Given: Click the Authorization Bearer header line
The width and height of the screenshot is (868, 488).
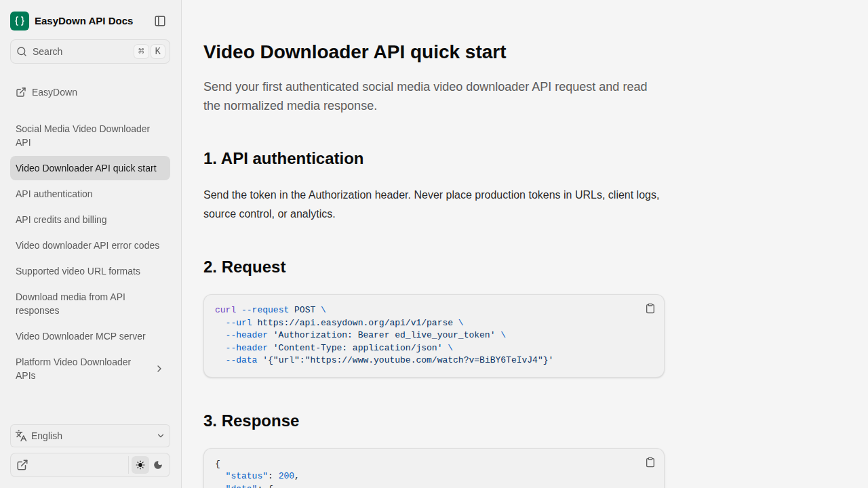Looking at the screenshot, I should (366, 335).
